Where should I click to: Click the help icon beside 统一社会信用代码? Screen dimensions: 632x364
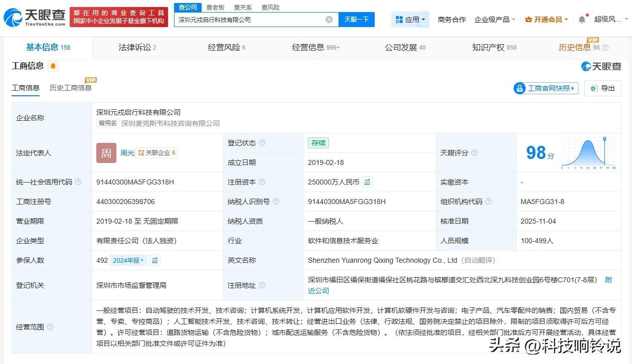pos(78,183)
